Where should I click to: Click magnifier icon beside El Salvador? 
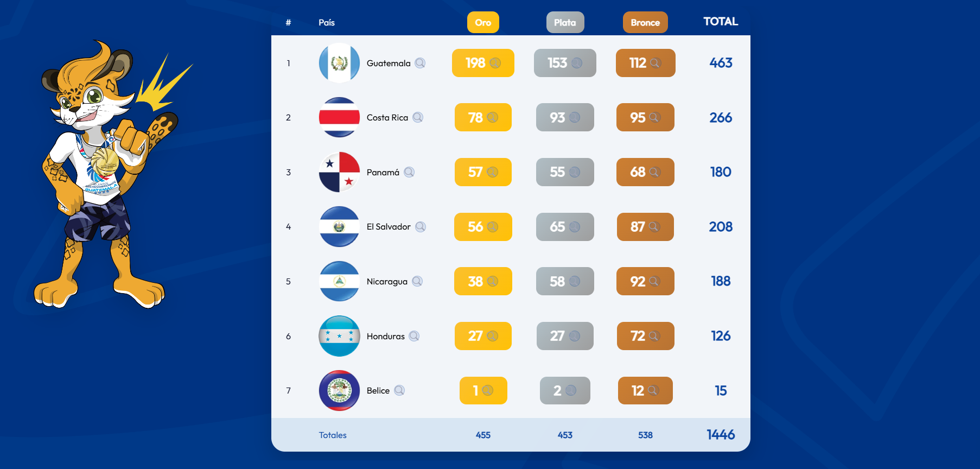[421, 227]
